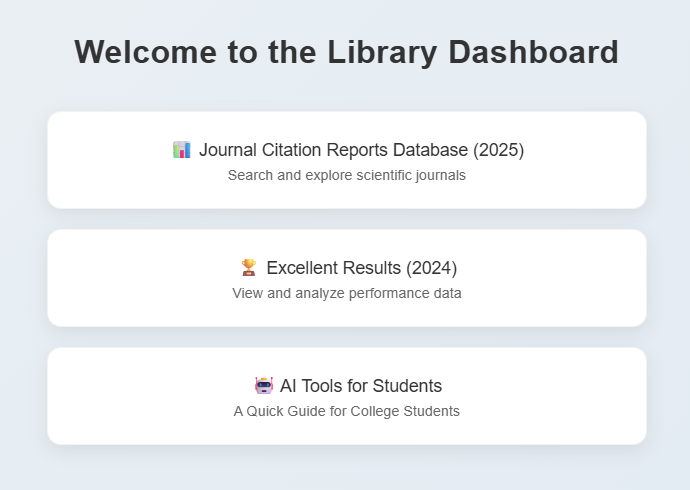
Task: Click the robot icon beside AI Tools
Action: coord(264,385)
